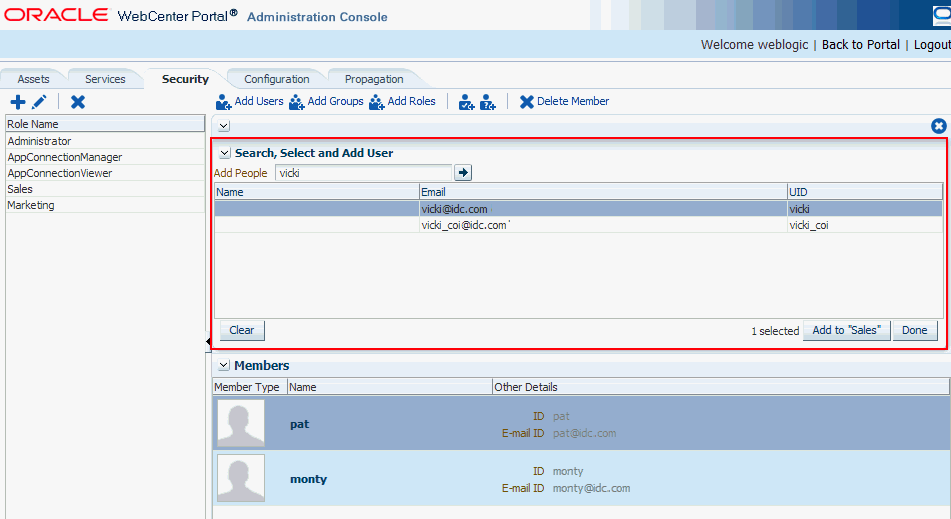The height and width of the screenshot is (519, 951).
Task: Click the pencil edit role icon
Action: point(39,102)
